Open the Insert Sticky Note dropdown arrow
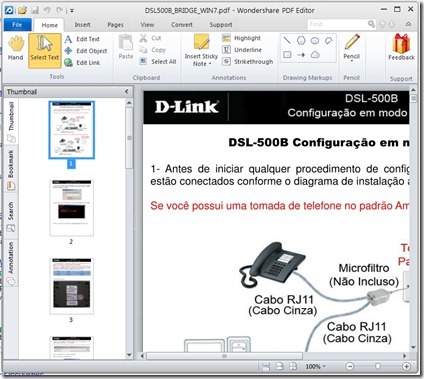 (211, 64)
